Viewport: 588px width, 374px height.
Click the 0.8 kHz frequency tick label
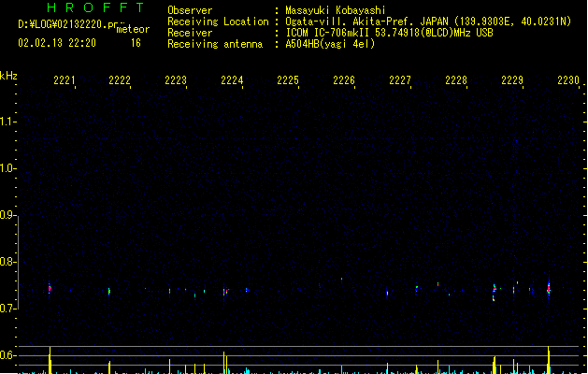tap(7, 262)
